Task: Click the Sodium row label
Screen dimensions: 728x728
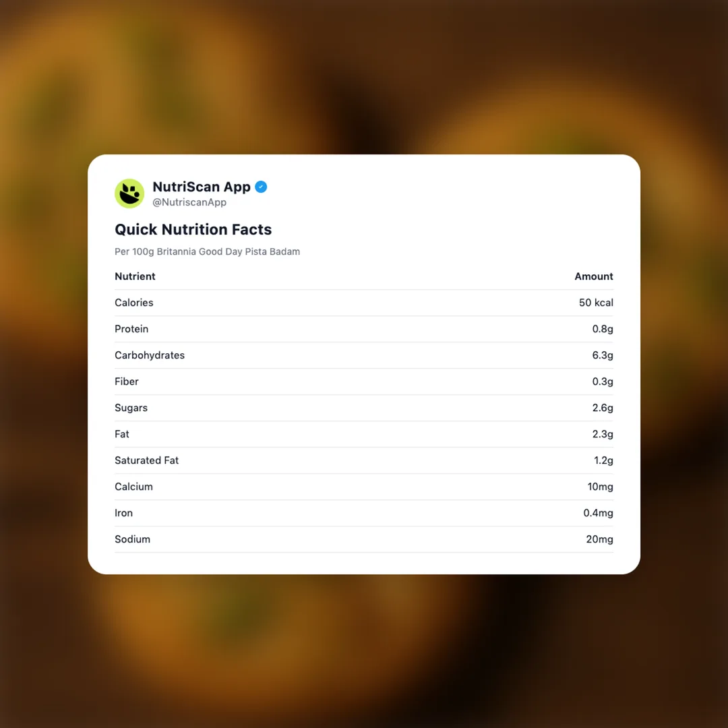Action: (x=132, y=539)
